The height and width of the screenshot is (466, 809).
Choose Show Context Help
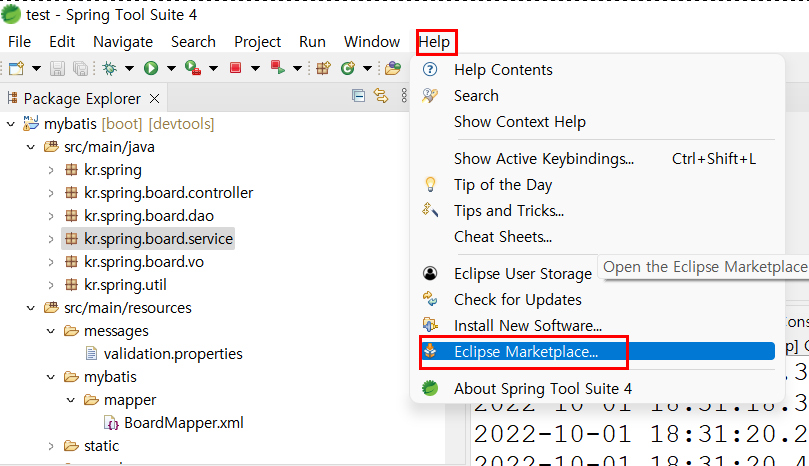[597, 122]
